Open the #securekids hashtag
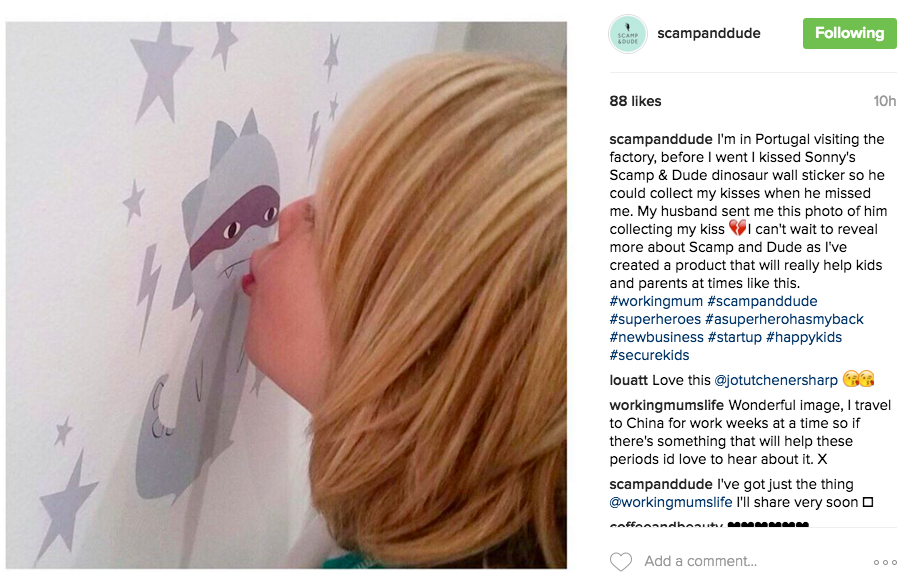 pos(649,355)
